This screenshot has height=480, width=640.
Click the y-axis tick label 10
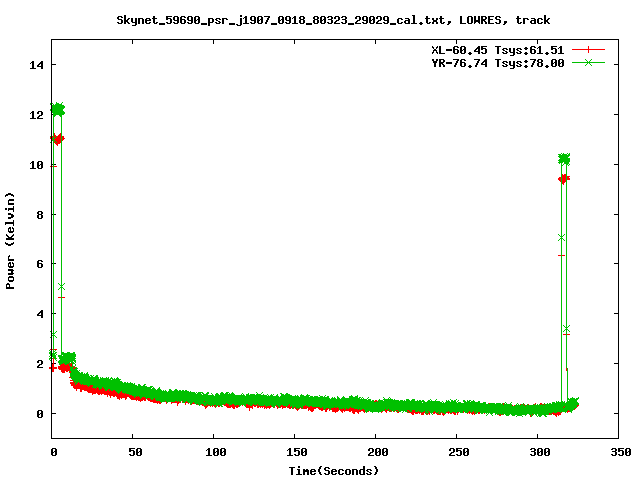tap(36, 165)
